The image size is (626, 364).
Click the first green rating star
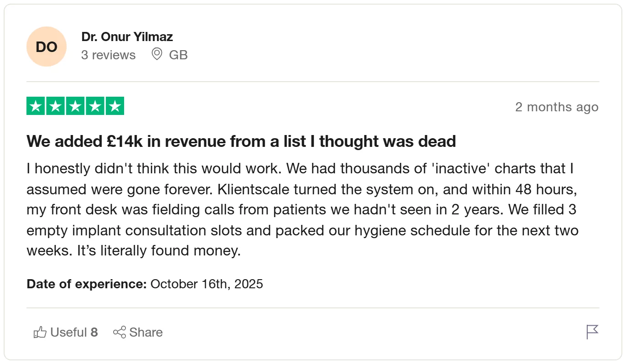[36, 106]
